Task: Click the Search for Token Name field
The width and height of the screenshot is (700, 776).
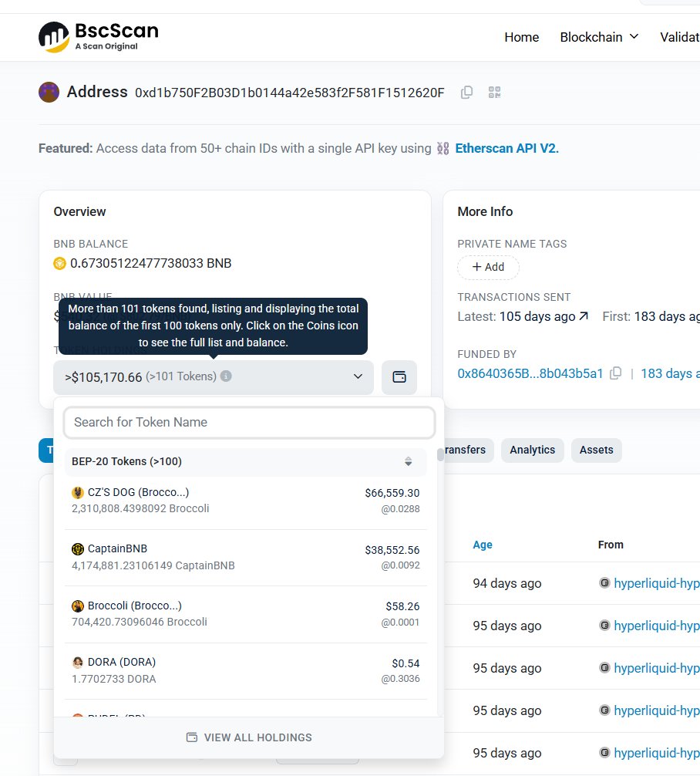Action: click(x=248, y=422)
